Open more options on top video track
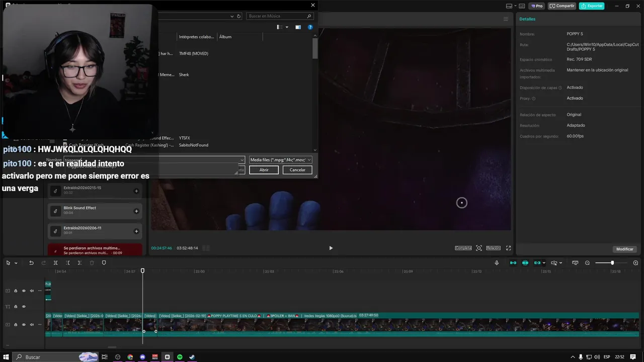This screenshot has height=362, width=644. [x=40, y=291]
